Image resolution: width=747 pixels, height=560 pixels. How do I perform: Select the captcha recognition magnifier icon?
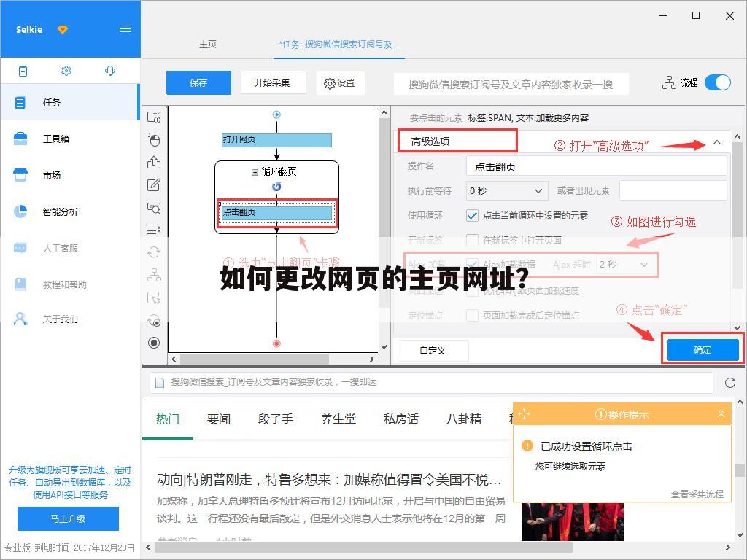click(154, 208)
